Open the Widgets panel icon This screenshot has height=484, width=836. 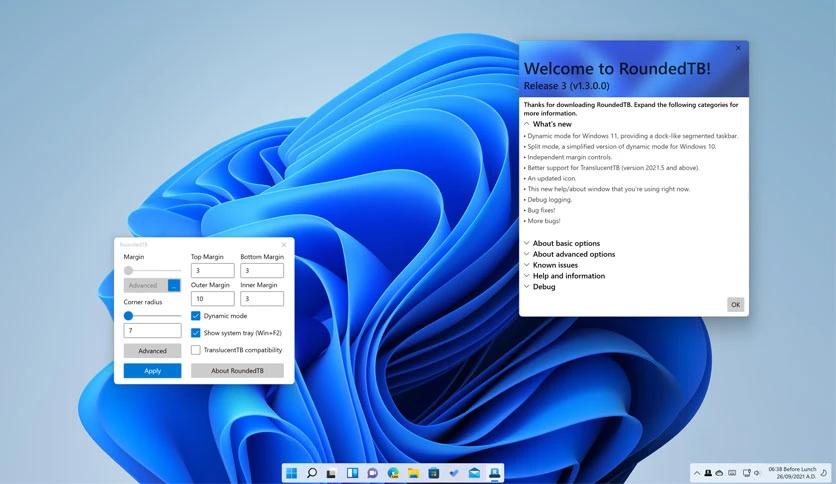352,473
